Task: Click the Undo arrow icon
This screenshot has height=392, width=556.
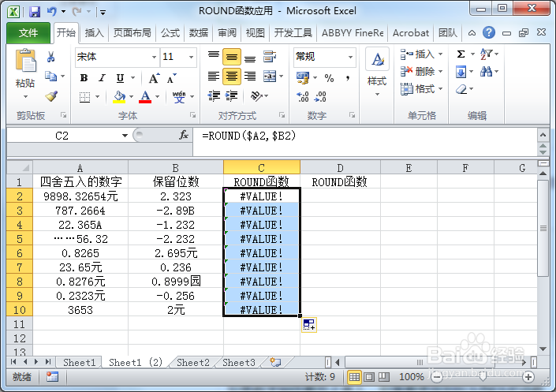Action: (x=52, y=12)
